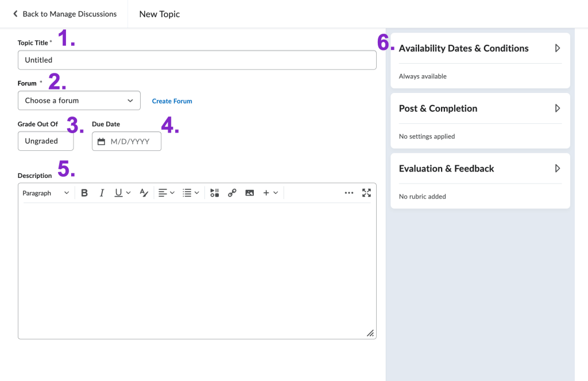Click the No rubric added text
The height and width of the screenshot is (381, 588).
click(422, 196)
